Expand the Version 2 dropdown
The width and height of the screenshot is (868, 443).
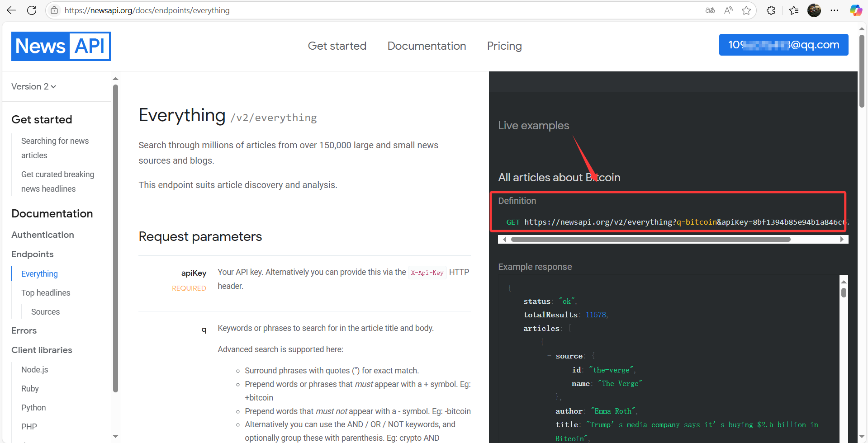34,86
